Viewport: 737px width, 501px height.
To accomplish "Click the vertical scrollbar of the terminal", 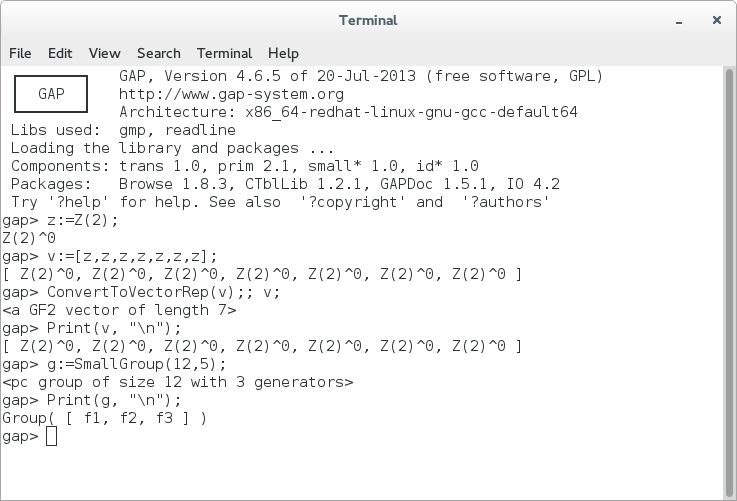I will [729, 282].
